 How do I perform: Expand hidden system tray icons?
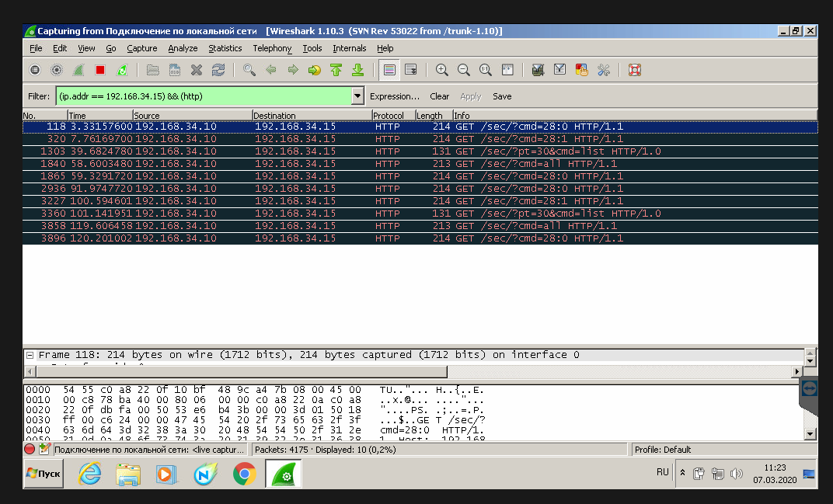click(682, 472)
